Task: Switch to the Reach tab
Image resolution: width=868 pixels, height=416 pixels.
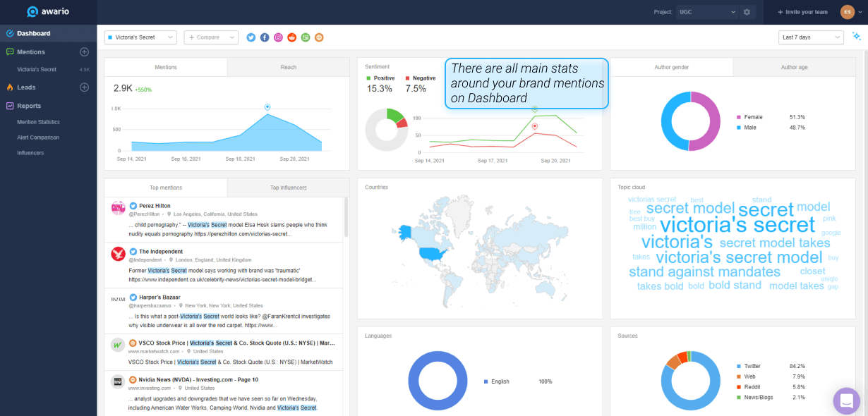Action: (288, 67)
